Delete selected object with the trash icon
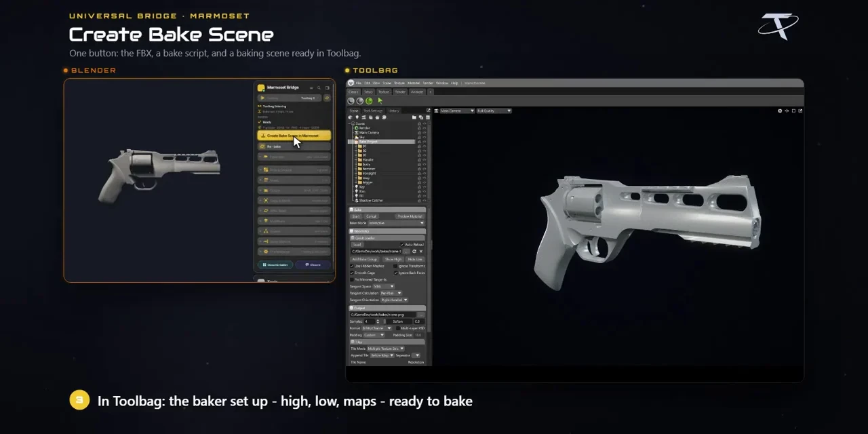 [x=427, y=117]
